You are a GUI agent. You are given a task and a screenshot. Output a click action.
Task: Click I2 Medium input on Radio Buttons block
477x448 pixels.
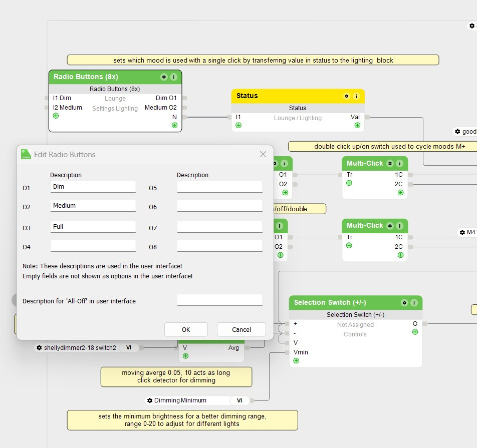point(67,108)
